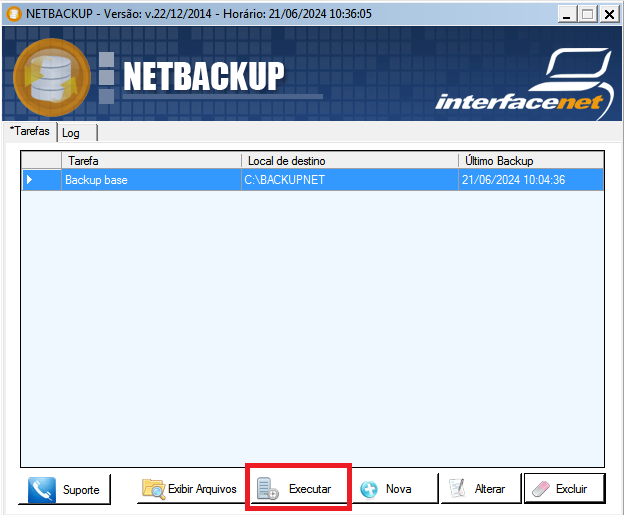
Task: Select the Tarefas tab
Action: click(30, 131)
